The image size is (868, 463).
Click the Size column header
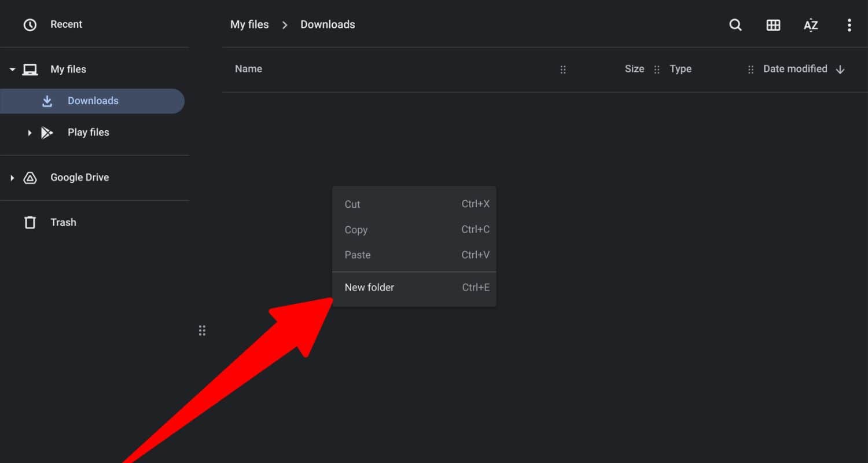pyautogui.click(x=634, y=69)
